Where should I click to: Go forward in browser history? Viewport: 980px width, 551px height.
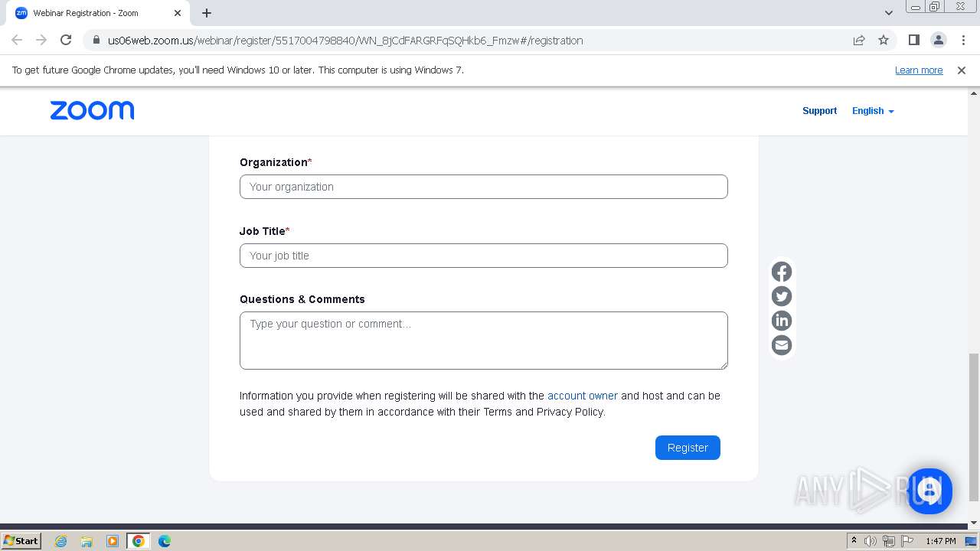tap(41, 40)
